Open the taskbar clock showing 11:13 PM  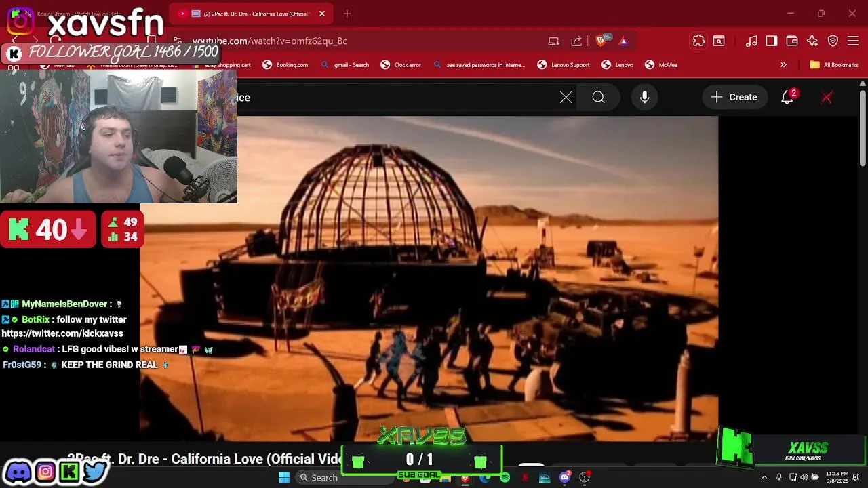coord(837,477)
